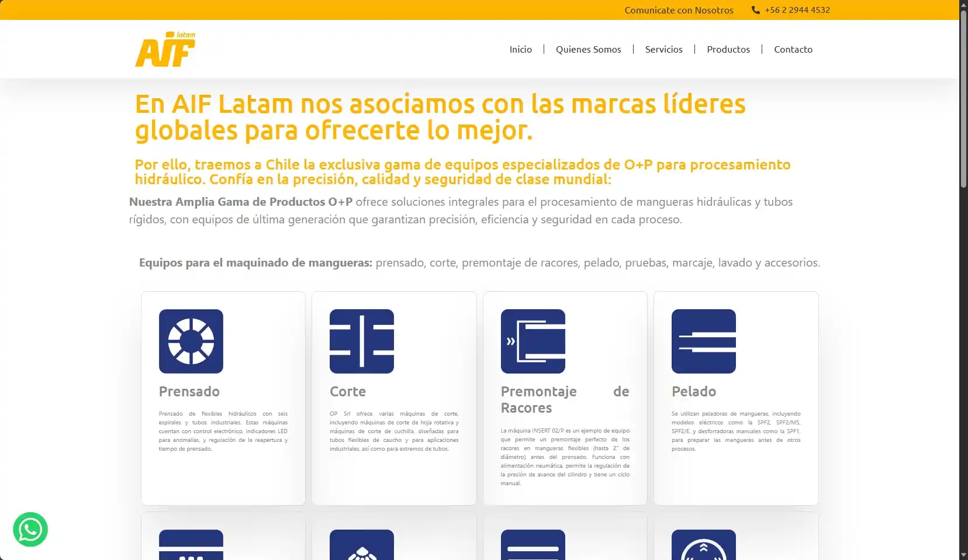Open the Inicio menu item
Viewport: 968px width, 560px height.
pyautogui.click(x=521, y=50)
